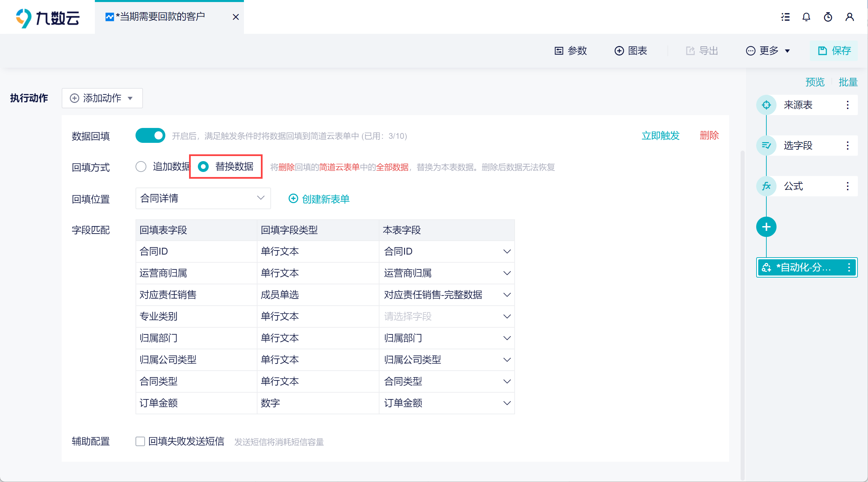Open the task list icon in header
868x482 pixels.
pos(785,17)
